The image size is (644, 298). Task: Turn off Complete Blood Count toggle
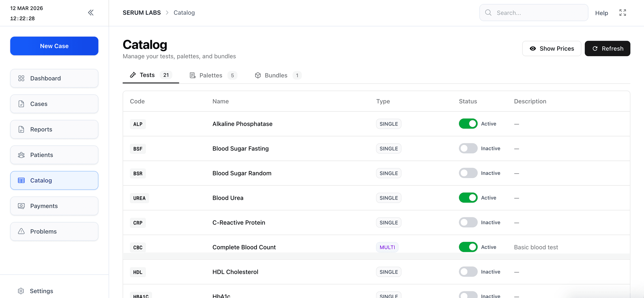468,247
